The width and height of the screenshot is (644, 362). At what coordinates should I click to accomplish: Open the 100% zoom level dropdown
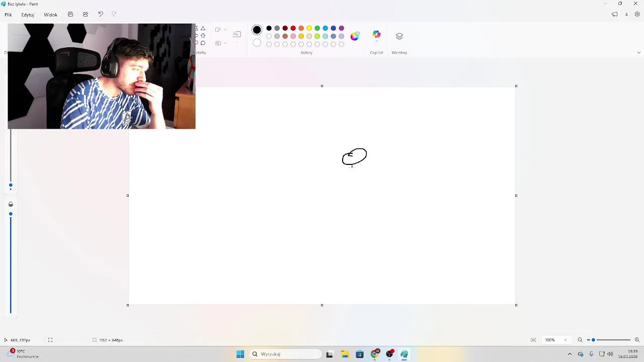pos(556,340)
